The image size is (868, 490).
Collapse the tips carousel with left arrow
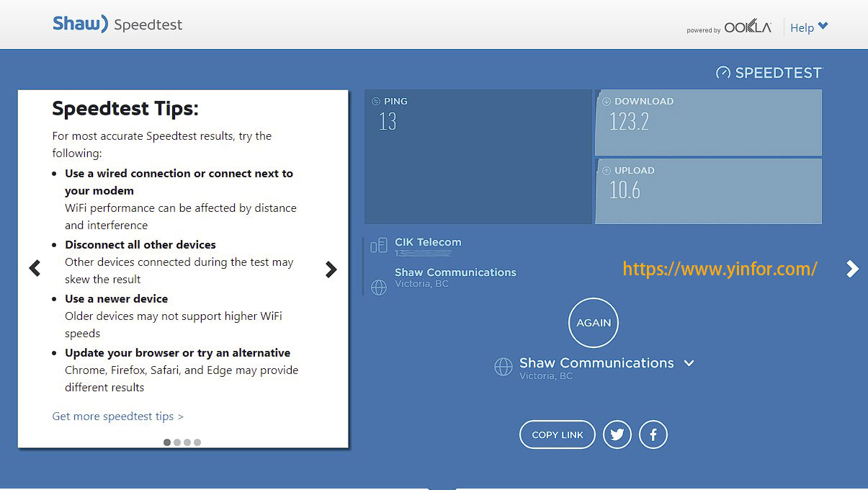[35, 269]
